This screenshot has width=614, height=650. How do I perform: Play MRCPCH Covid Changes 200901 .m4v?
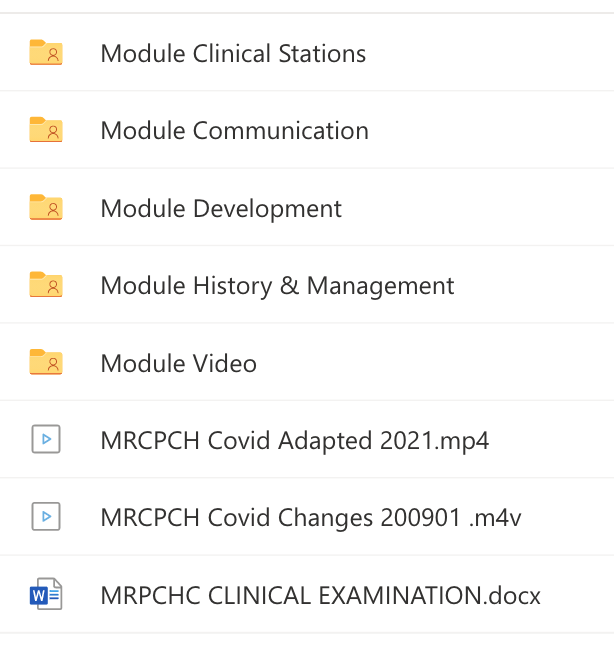click(311, 517)
